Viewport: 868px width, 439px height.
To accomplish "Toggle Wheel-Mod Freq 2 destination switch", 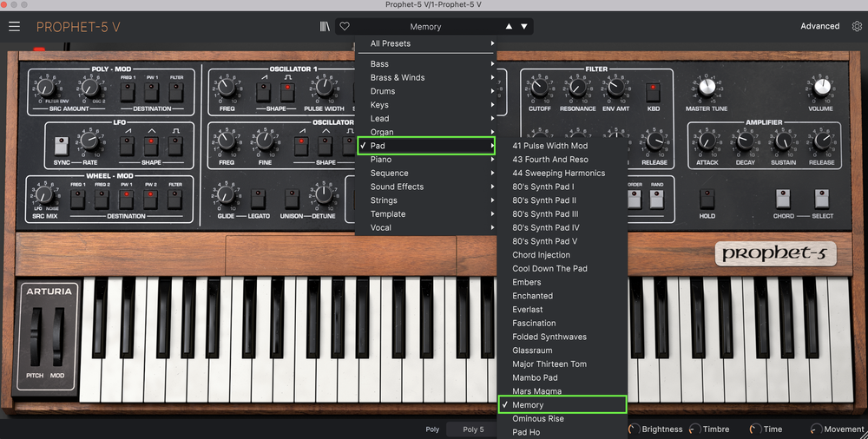I will click(102, 199).
